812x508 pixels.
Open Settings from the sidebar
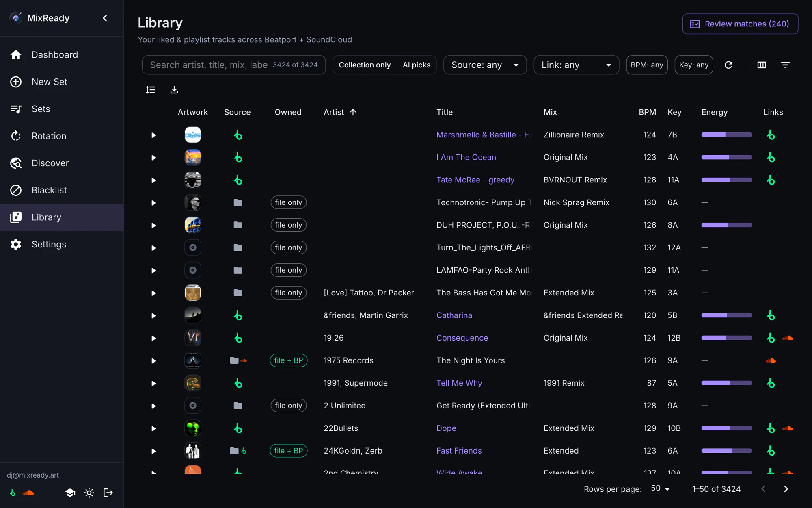coord(62,244)
